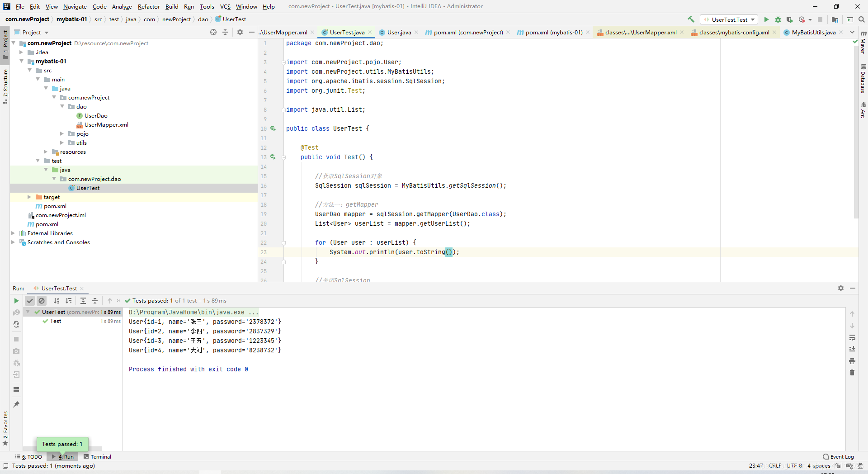Viewport: 868px width, 474px height.
Task: Open the VCS menu
Action: click(x=225, y=6)
